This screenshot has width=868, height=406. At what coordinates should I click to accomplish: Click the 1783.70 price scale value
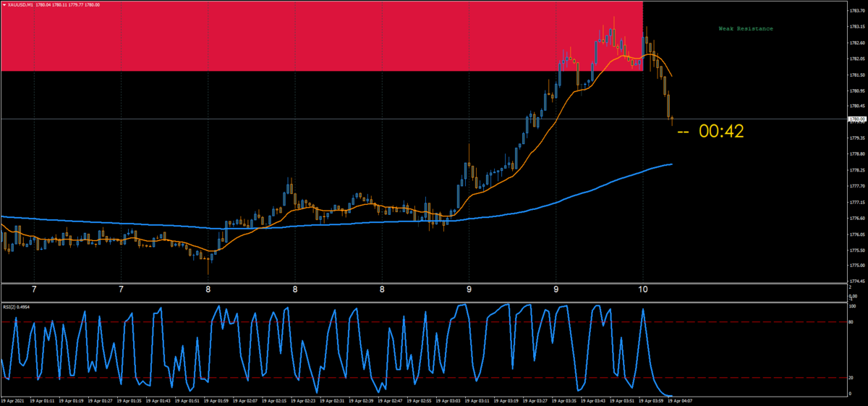pyautogui.click(x=857, y=10)
